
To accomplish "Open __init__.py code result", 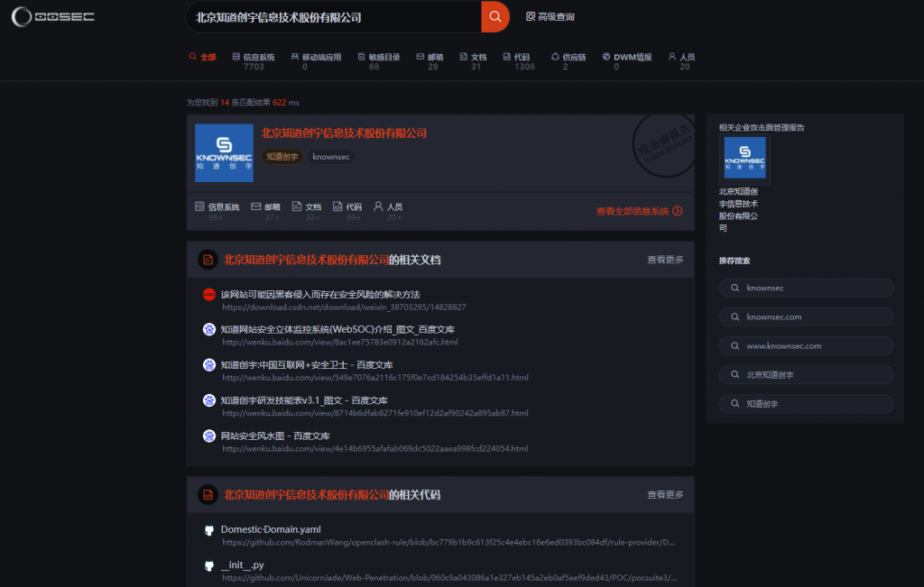I will [x=242, y=564].
